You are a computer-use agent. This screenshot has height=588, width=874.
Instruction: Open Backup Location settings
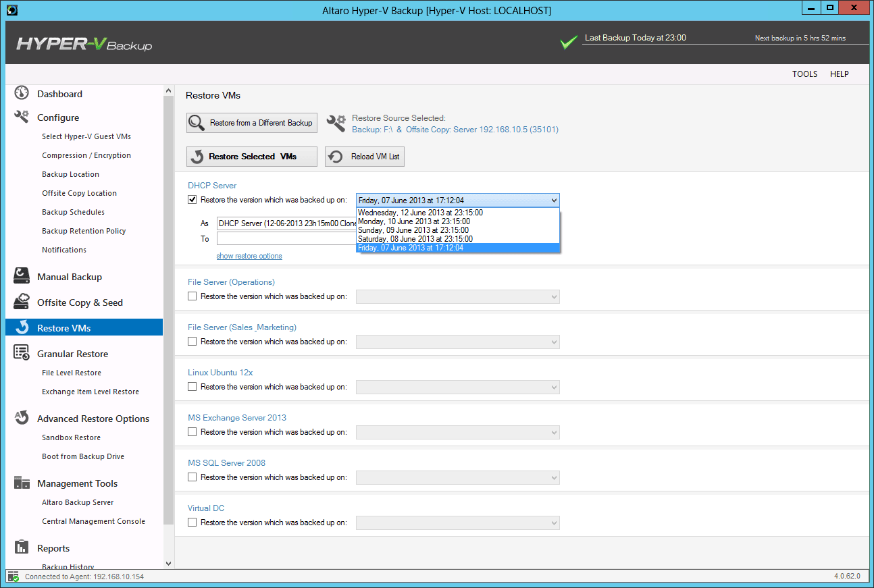(x=71, y=174)
